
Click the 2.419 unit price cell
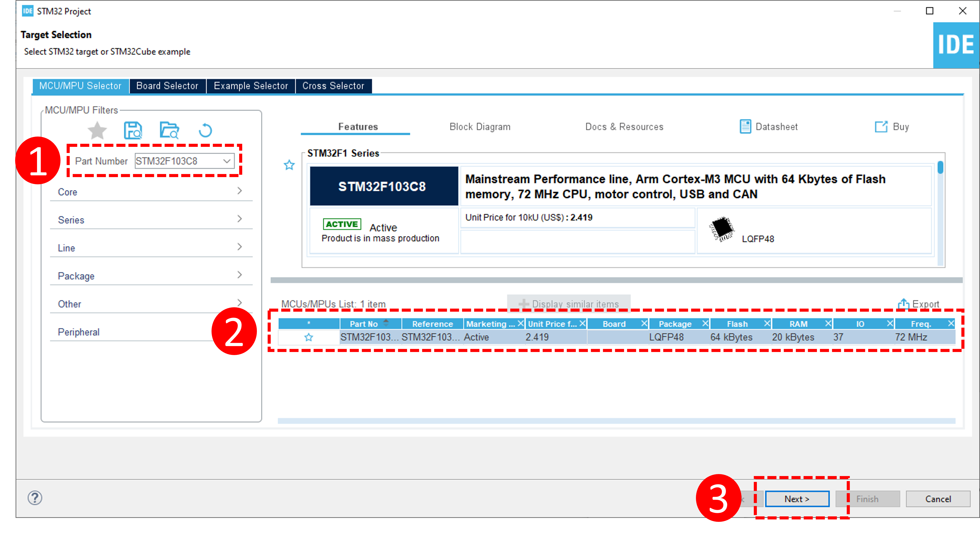click(x=556, y=337)
